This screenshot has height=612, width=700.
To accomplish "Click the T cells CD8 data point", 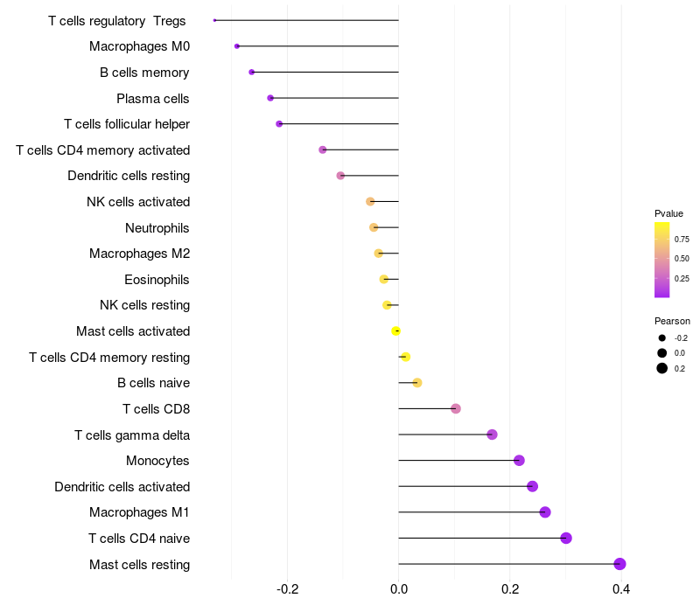I will click(x=455, y=408).
